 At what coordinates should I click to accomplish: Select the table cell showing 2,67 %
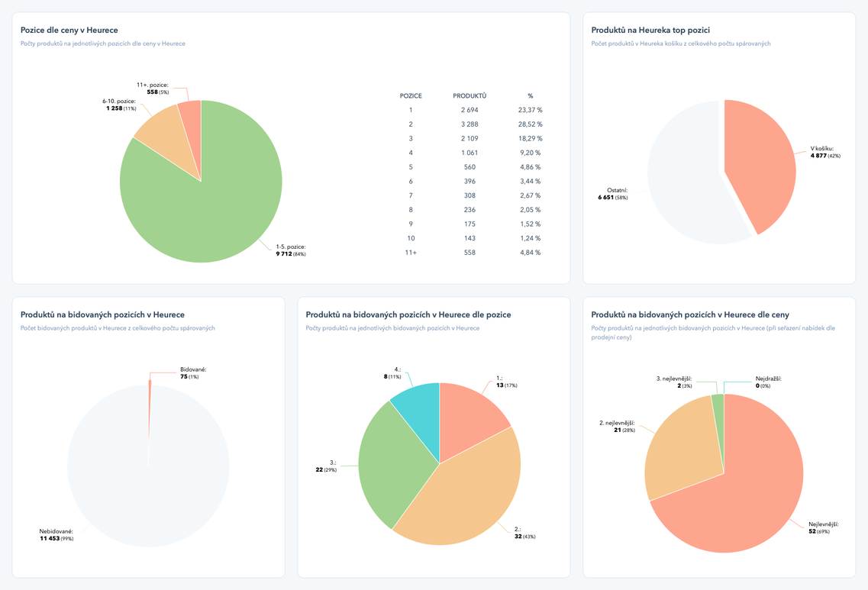pos(531,195)
